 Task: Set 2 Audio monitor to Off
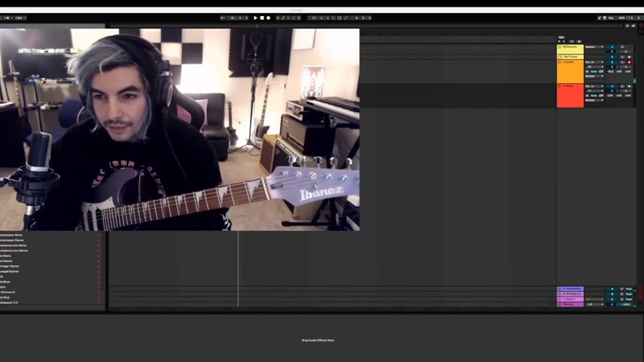601,71
